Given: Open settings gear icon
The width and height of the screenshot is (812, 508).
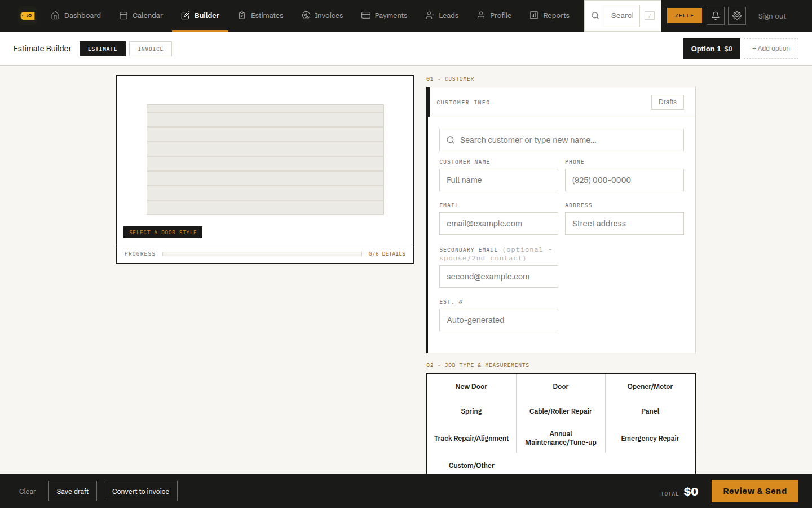Looking at the screenshot, I should [737, 16].
